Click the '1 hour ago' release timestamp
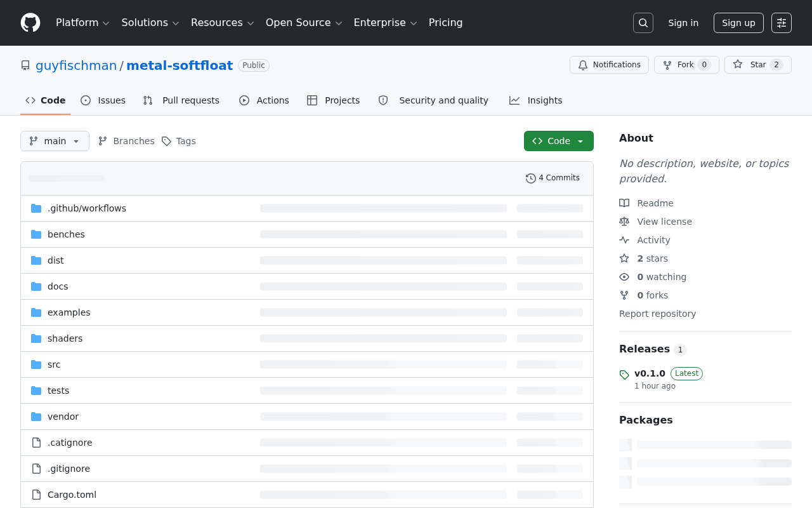Image resolution: width=812 pixels, height=508 pixels. point(655,386)
